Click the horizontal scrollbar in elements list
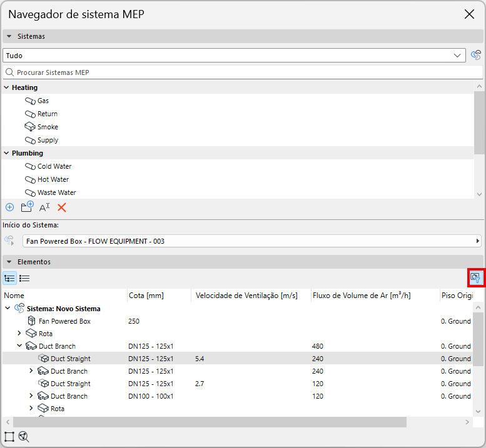This screenshot has width=486, height=448. click(210, 422)
